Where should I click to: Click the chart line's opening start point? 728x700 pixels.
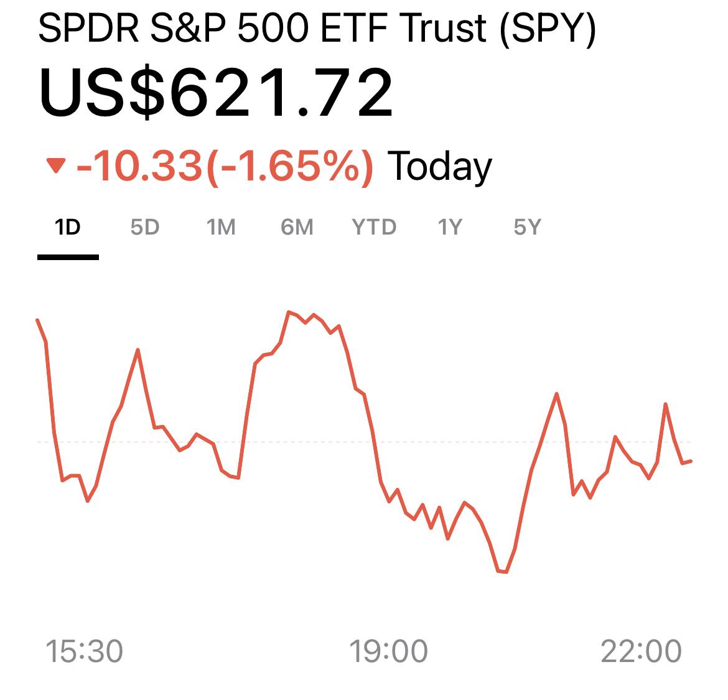38,320
